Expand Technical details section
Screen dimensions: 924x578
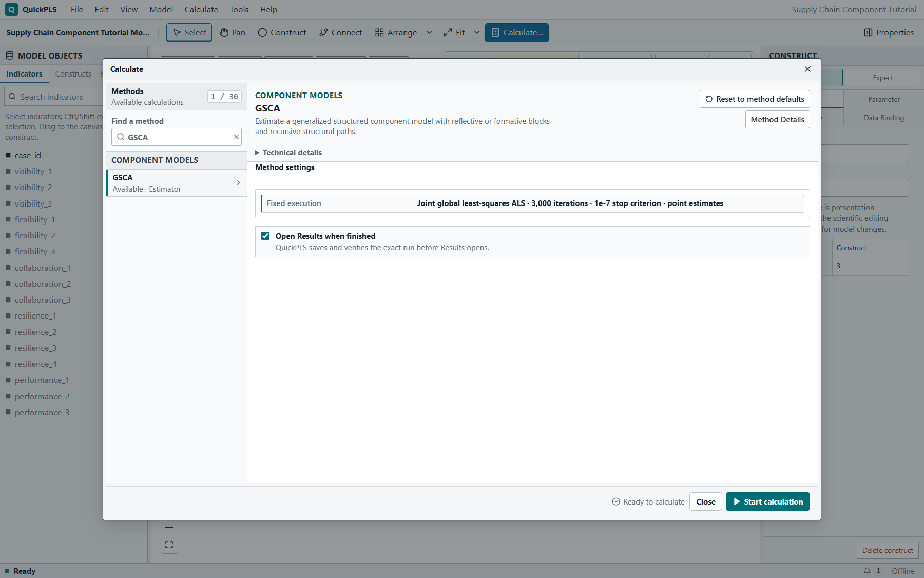[288, 153]
